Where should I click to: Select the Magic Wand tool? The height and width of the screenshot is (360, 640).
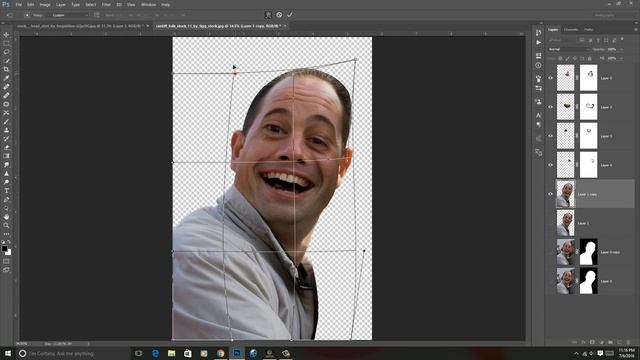coord(6,60)
